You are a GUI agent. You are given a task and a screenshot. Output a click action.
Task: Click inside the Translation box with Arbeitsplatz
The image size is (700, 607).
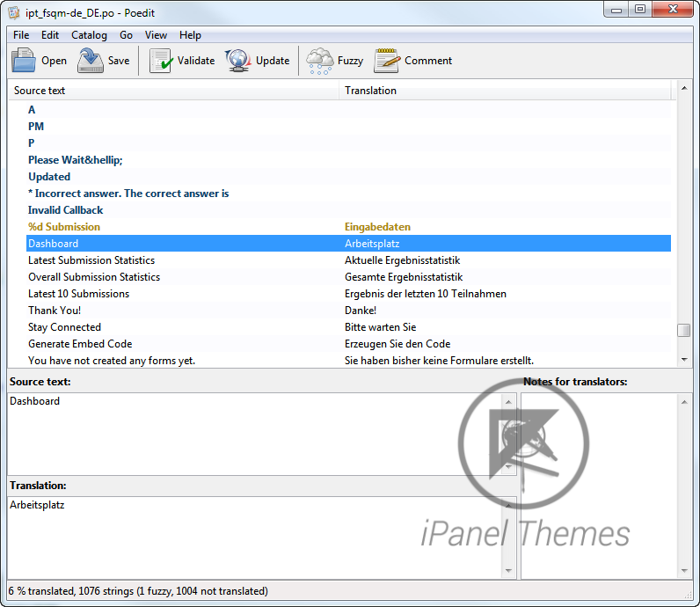coord(254,538)
